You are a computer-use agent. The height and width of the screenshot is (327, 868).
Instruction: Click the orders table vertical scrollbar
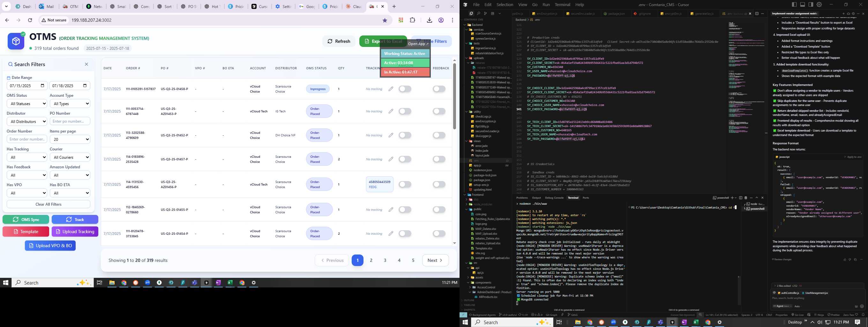[x=454, y=96]
